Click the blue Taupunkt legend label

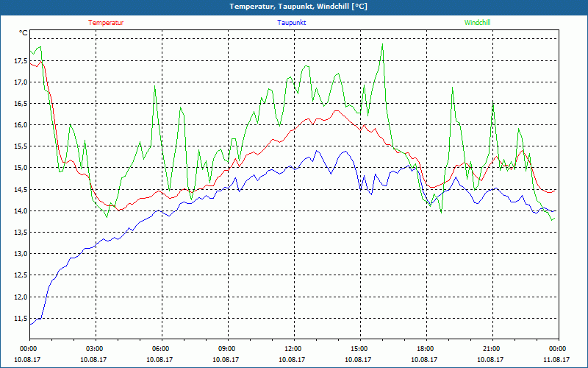coord(292,22)
